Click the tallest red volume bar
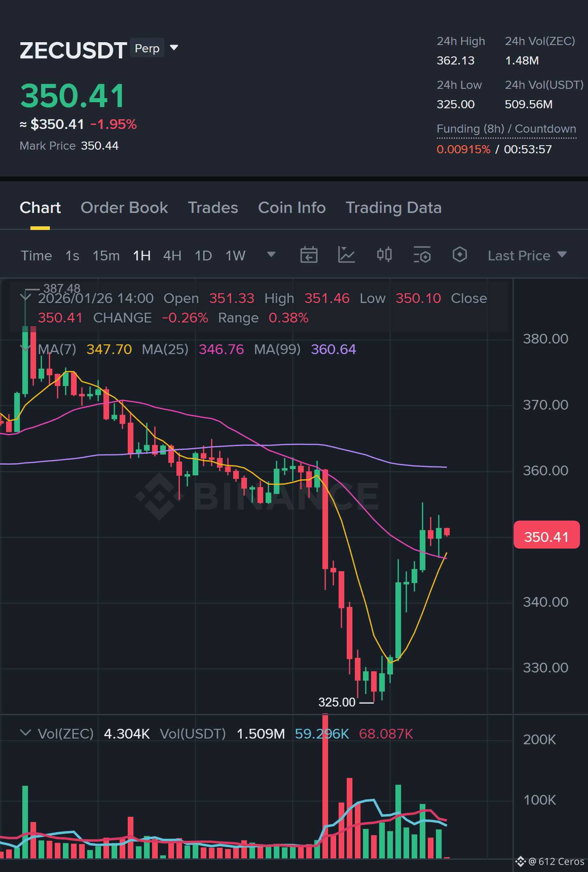This screenshot has width=588, height=872. [x=325, y=786]
